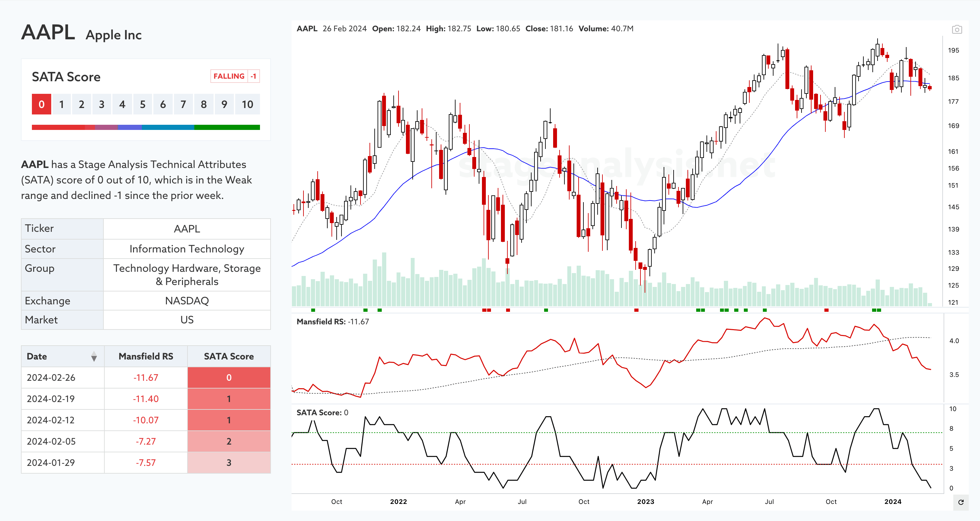Click the chart reset refresh icon
Screen dimensions: 980x521
[x=961, y=502]
